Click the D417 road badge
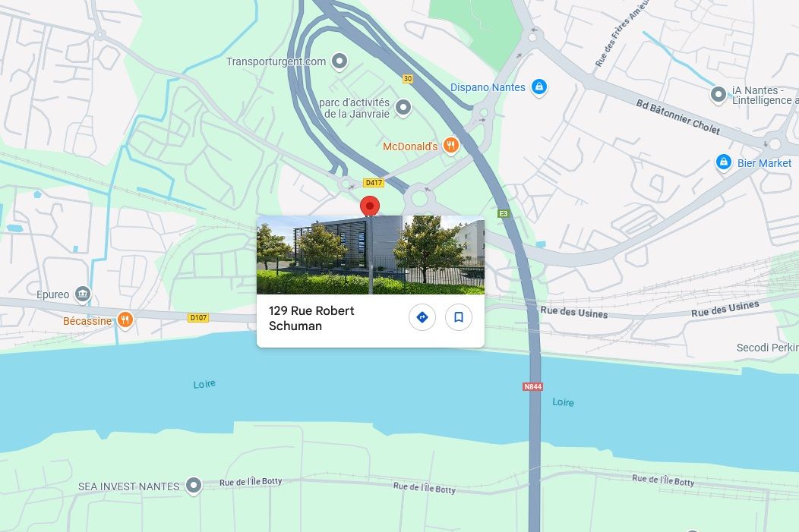The image size is (799, 532). (374, 182)
